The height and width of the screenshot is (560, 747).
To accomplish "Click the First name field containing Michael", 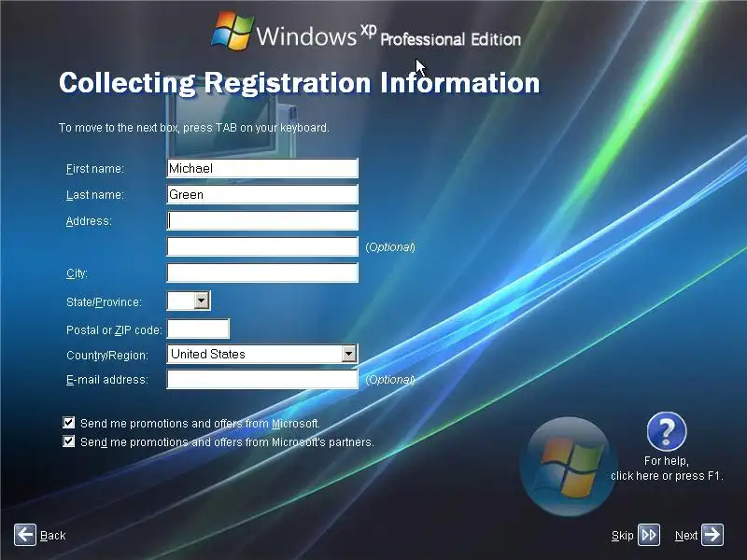I will click(262, 168).
